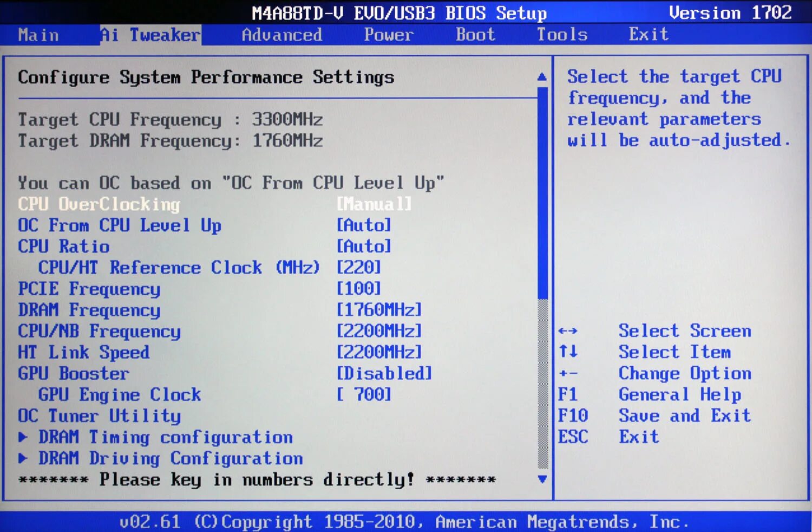812x532 pixels.
Task: Click DRAM Timing configuration text
Action: pyautogui.click(x=166, y=437)
